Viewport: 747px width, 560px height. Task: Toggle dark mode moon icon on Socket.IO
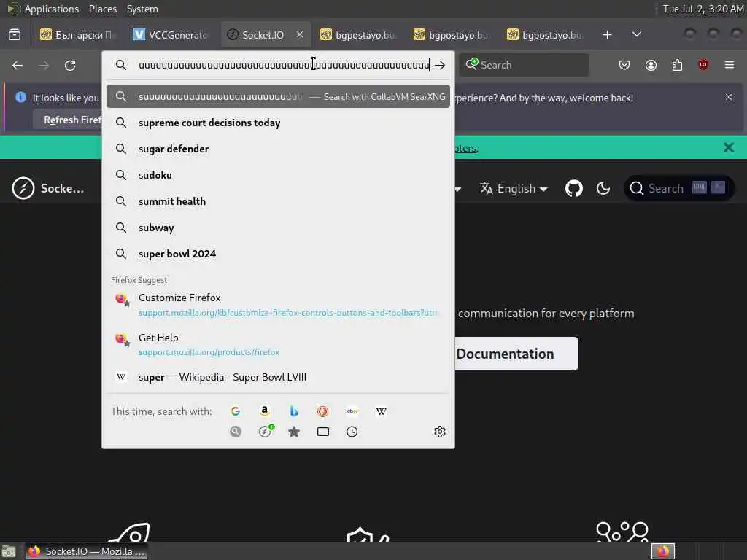pos(603,189)
